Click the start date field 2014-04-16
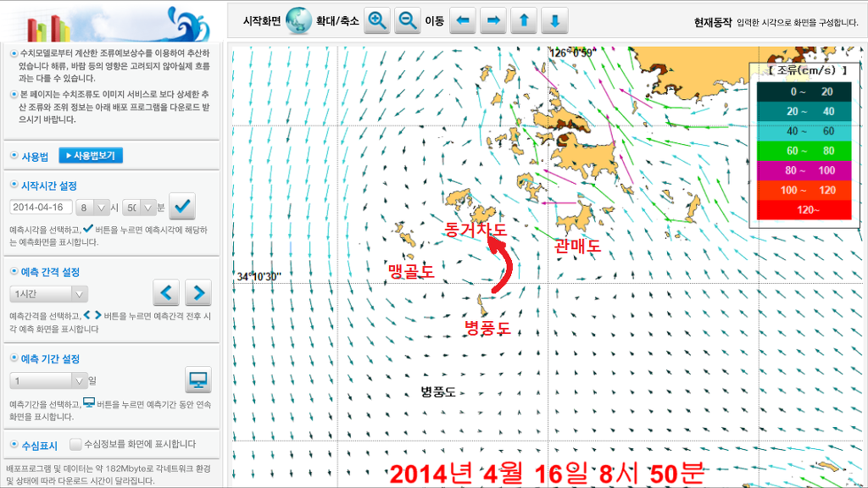This screenshot has height=488, width=868. coord(41,207)
